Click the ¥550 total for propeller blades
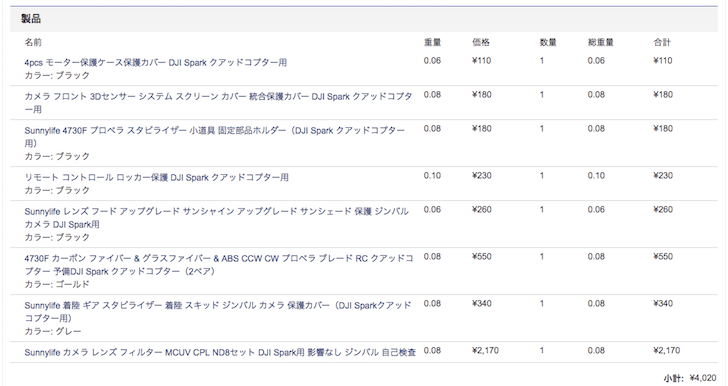The height and width of the screenshot is (386, 728). tap(663, 256)
